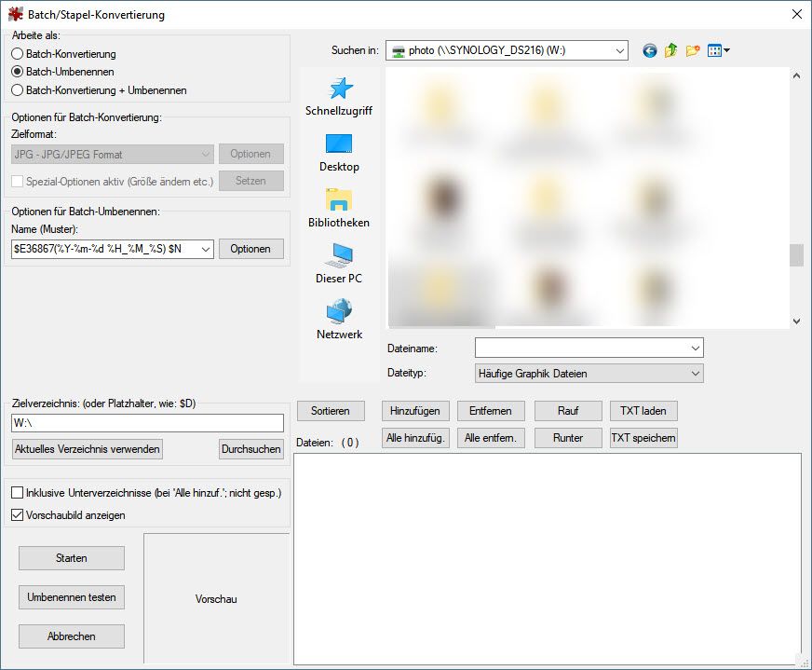The height and width of the screenshot is (670, 812).
Task: Expand the Dateityp file type dropdown
Action: pos(695,374)
